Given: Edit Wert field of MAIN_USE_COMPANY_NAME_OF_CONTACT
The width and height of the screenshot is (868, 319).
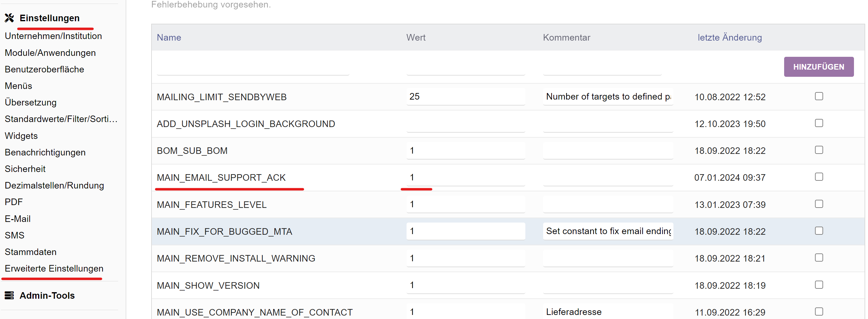Looking at the screenshot, I should pos(465,312).
